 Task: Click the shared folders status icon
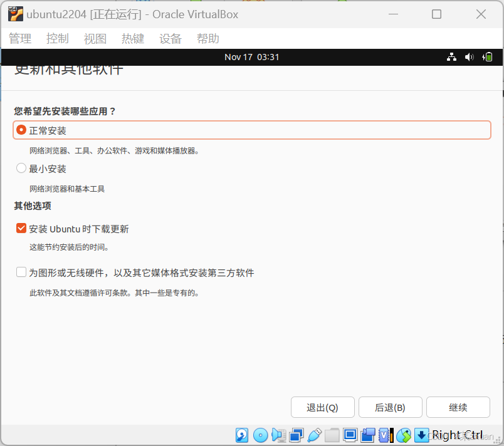(x=332, y=435)
